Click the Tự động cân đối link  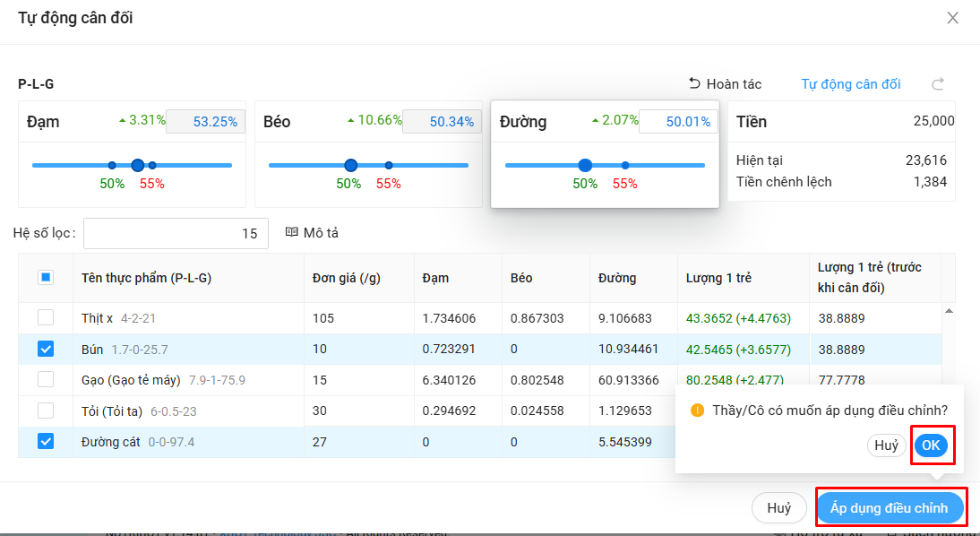click(850, 84)
